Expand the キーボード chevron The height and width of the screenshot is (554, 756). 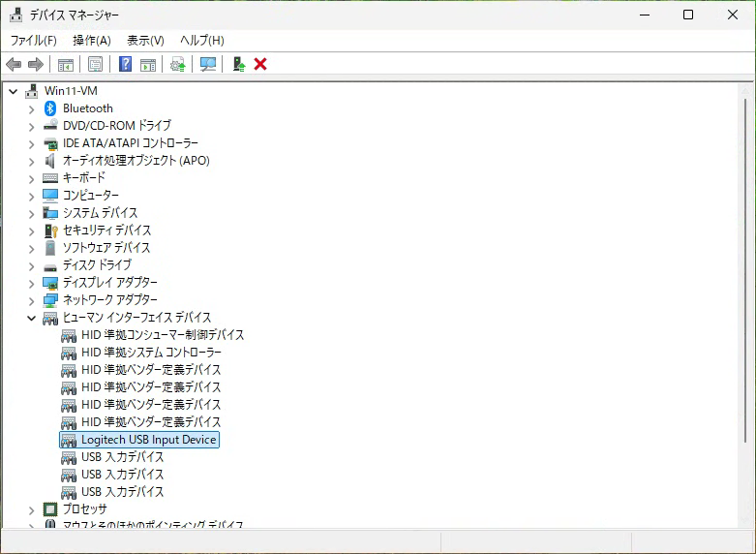(x=31, y=179)
